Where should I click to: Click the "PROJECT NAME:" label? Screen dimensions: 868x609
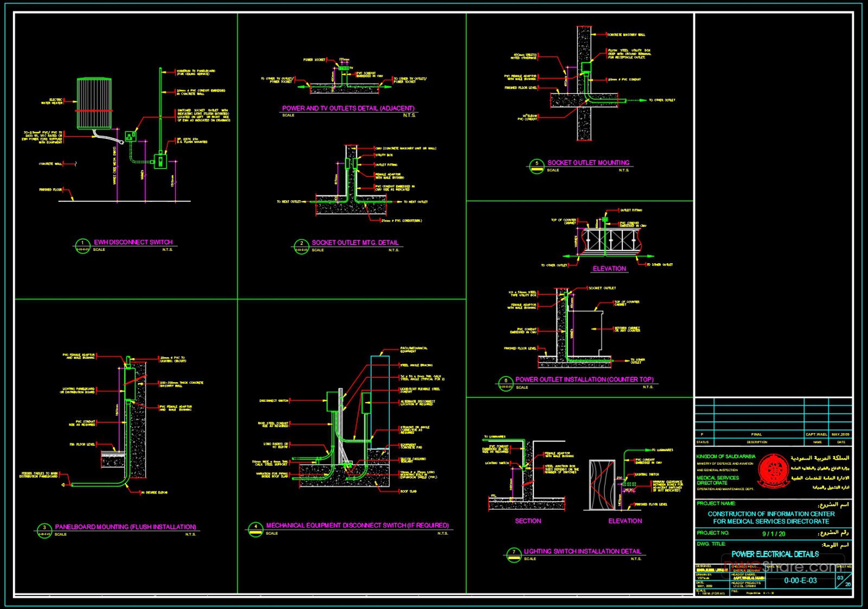716,504
